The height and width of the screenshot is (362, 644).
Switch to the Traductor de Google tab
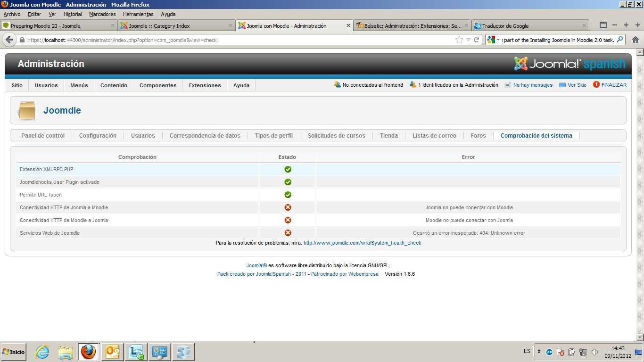(x=530, y=25)
